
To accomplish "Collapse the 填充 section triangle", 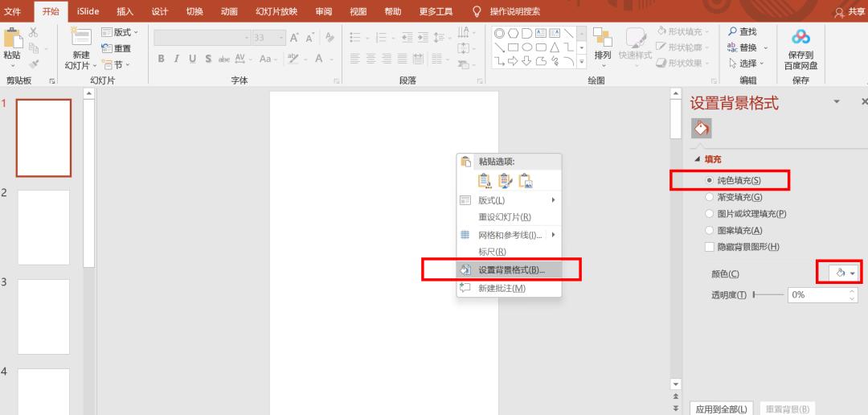I will (697, 159).
